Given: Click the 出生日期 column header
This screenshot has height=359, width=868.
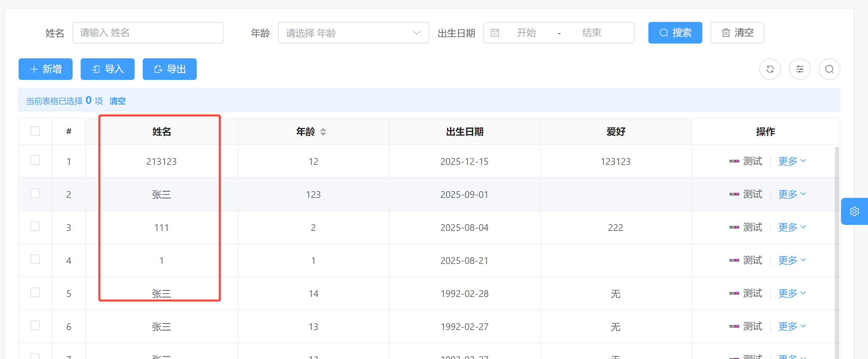Looking at the screenshot, I should pyautogui.click(x=464, y=131).
